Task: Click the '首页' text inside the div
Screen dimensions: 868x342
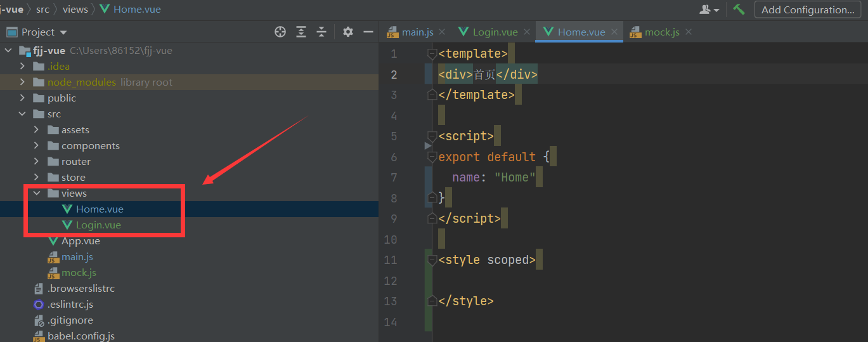Action: (x=484, y=74)
